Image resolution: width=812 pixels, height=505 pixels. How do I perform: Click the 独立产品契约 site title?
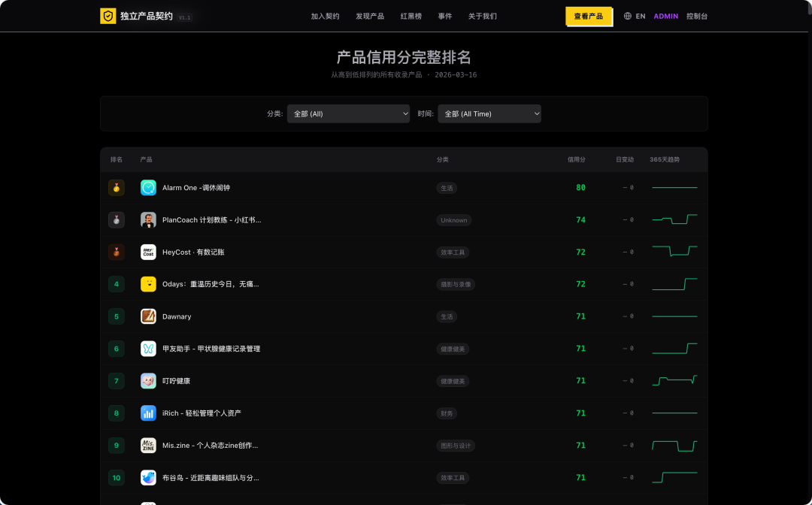point(147,16)
